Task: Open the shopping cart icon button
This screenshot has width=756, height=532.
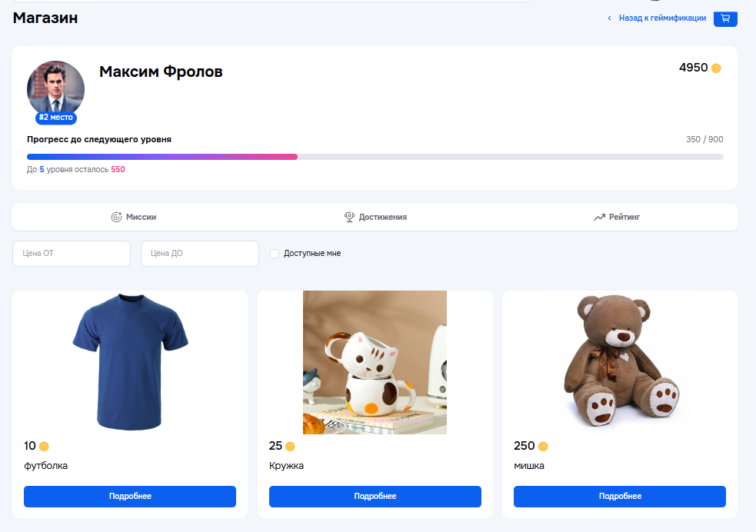Action: click(725, 18)
